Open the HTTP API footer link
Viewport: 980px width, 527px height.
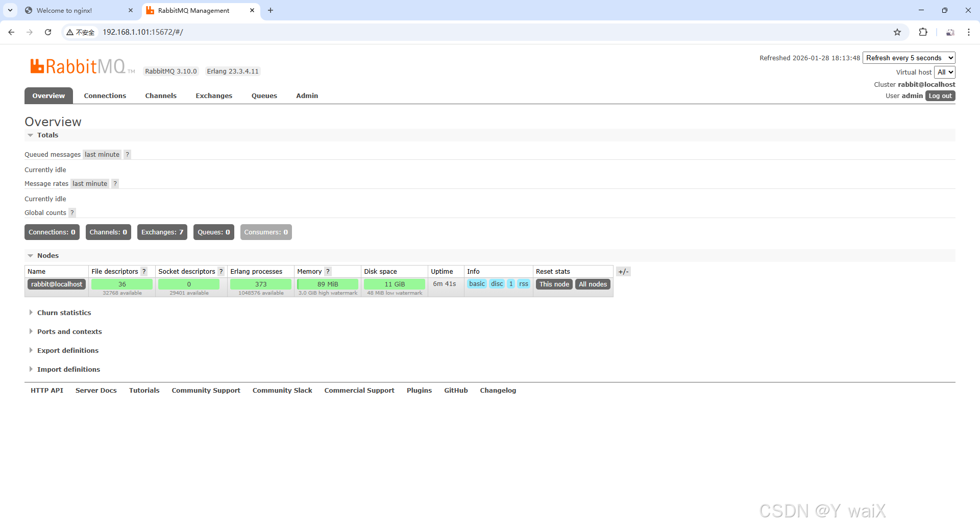[47, 391]
